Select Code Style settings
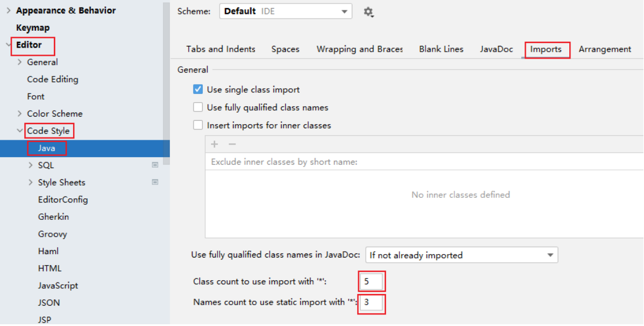The height and width of the screenshot is (326, 644). point(48,131)
